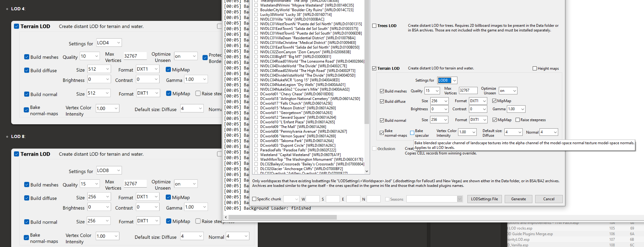Uncheck Build normal in xLODGen dialog
644x247 pixels.
point(382,121)
